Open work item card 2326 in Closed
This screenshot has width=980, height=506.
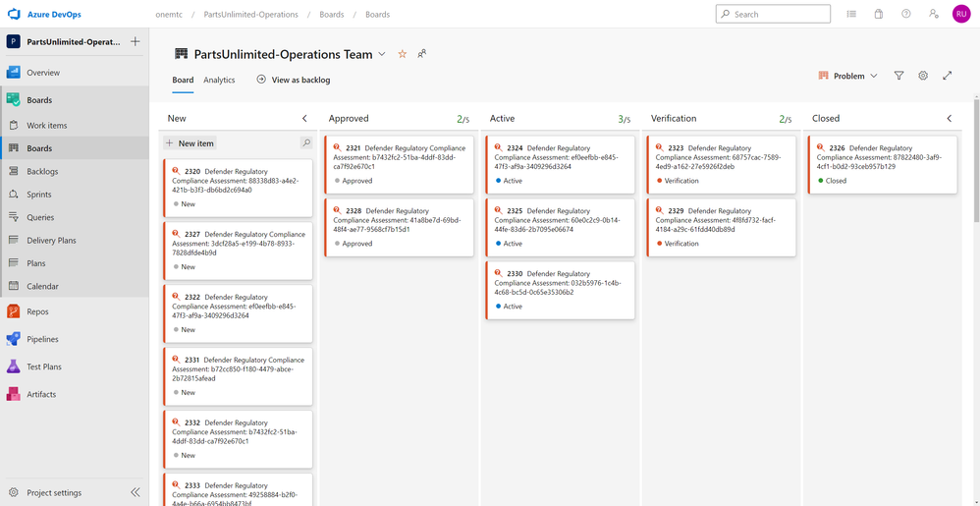[x=883, y=164]
